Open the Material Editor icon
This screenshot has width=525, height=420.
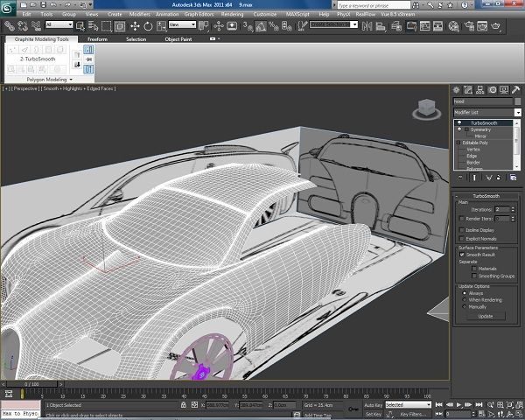pos(453,25)
